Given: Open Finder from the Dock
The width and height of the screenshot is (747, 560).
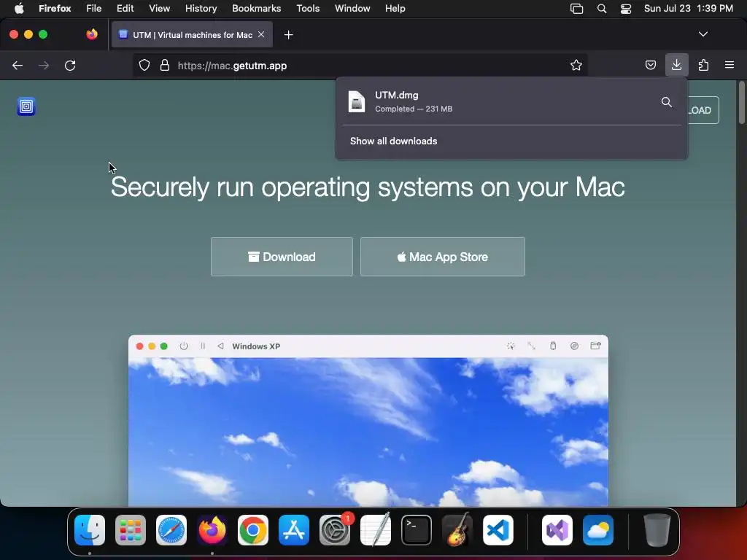Looking at the screenshot, I should (x=90, y=530).
